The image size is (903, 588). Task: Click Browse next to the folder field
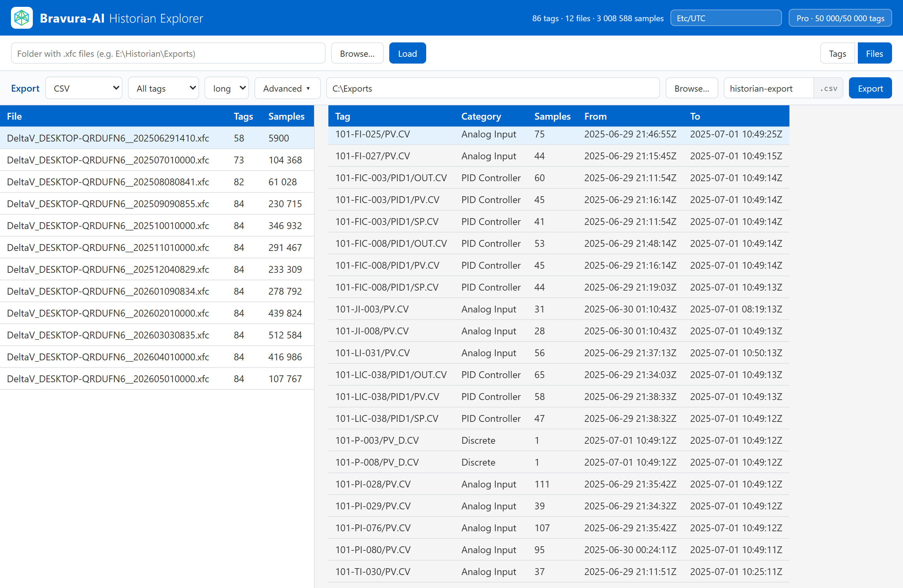click(x=357, y=53)
